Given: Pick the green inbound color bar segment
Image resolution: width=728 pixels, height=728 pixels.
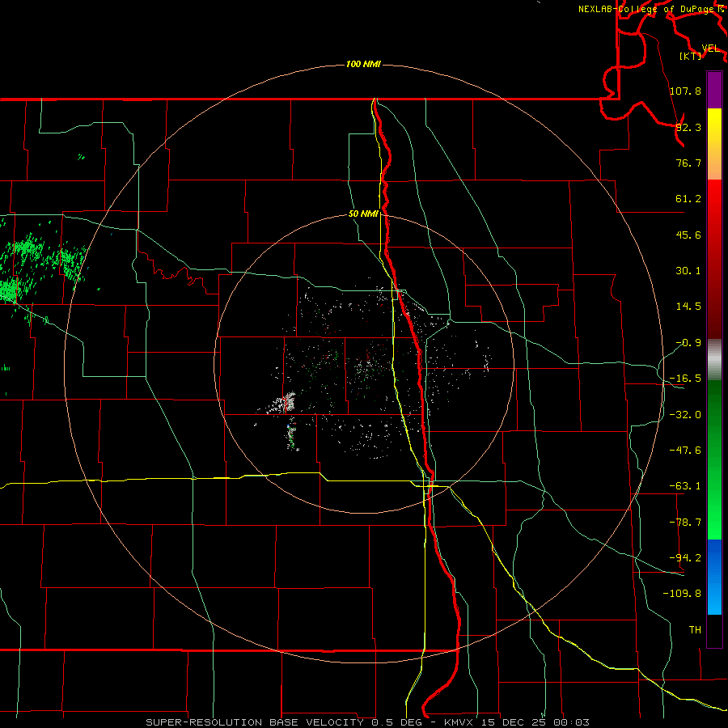Looking at the screenshot, I should pos(714,459).
